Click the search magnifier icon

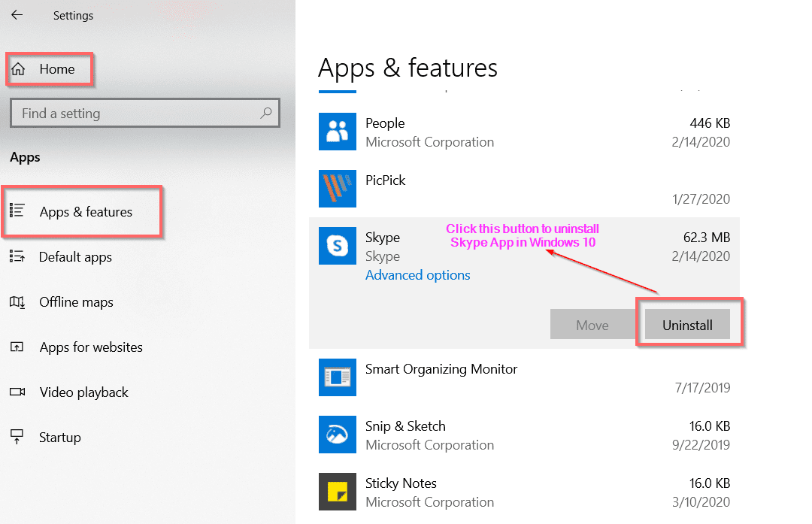click(x=265, y=114)
